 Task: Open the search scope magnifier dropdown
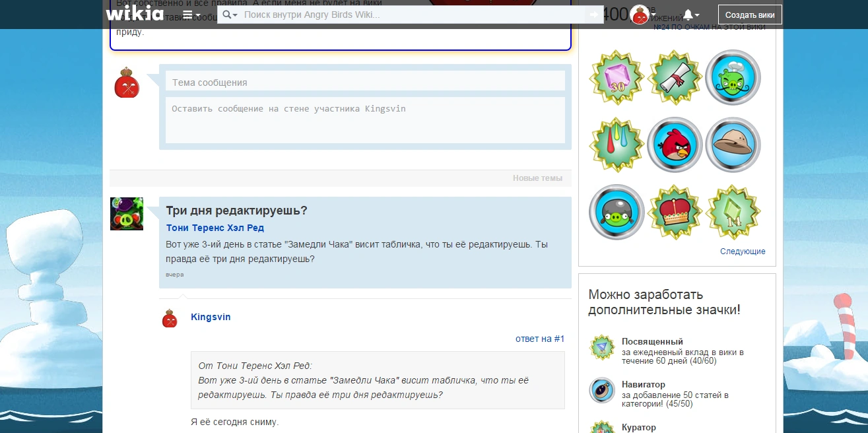[x=230, y=15]
